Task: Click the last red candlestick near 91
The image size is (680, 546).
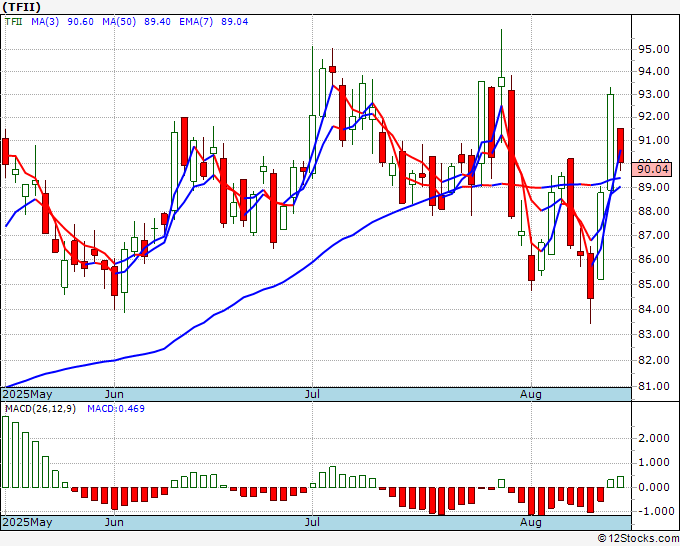Action: (x=621, y=146)
